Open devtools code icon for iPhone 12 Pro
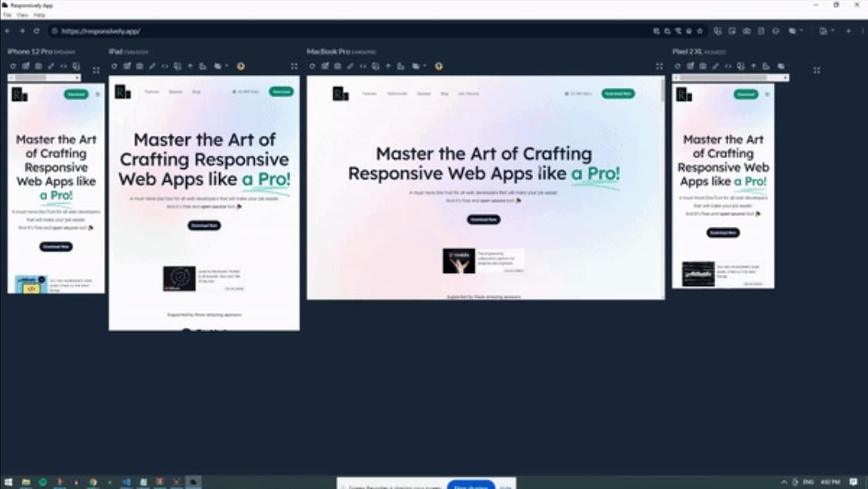This screenshot has width=868, height=489. point(64,66)
